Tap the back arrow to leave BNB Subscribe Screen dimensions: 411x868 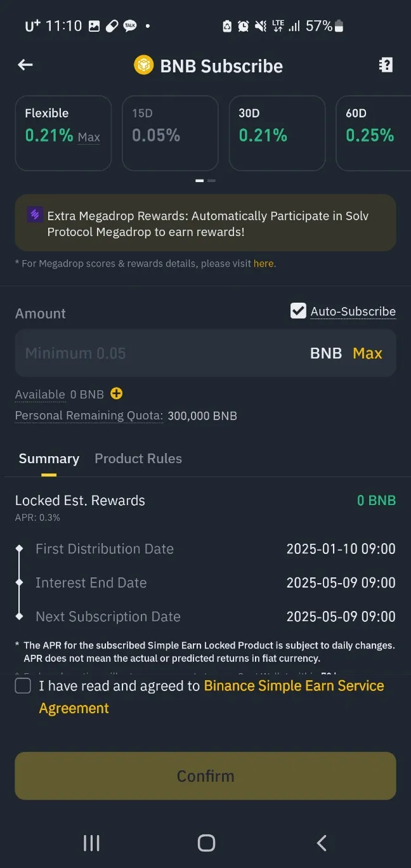tap(25, 65)
